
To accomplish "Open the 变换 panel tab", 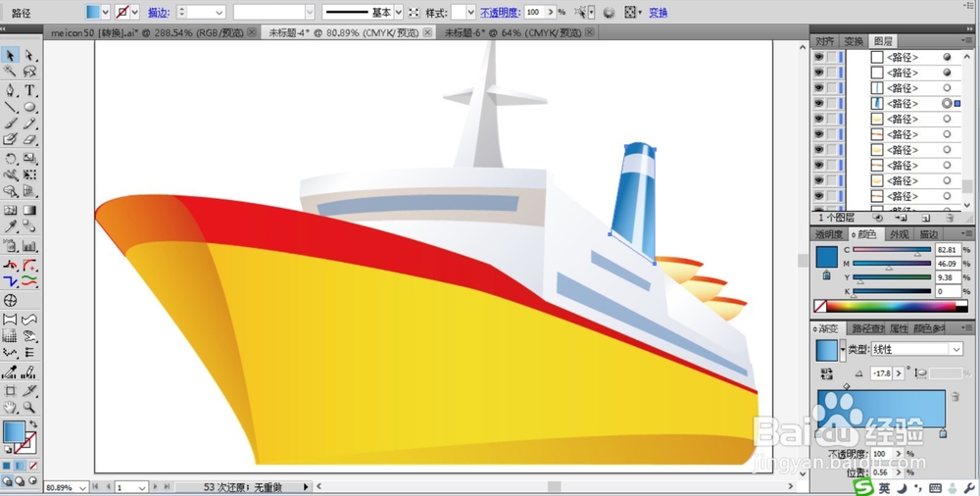I will [x=854, y=41].
